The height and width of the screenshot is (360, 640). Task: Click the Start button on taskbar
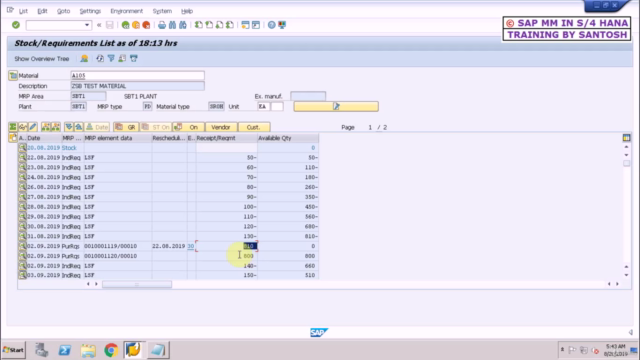13,350
